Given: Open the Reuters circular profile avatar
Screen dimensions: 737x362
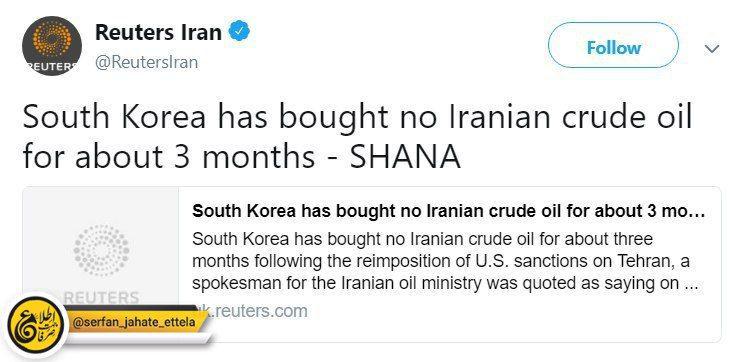Looking at the screenshot, I should point(52,46).
